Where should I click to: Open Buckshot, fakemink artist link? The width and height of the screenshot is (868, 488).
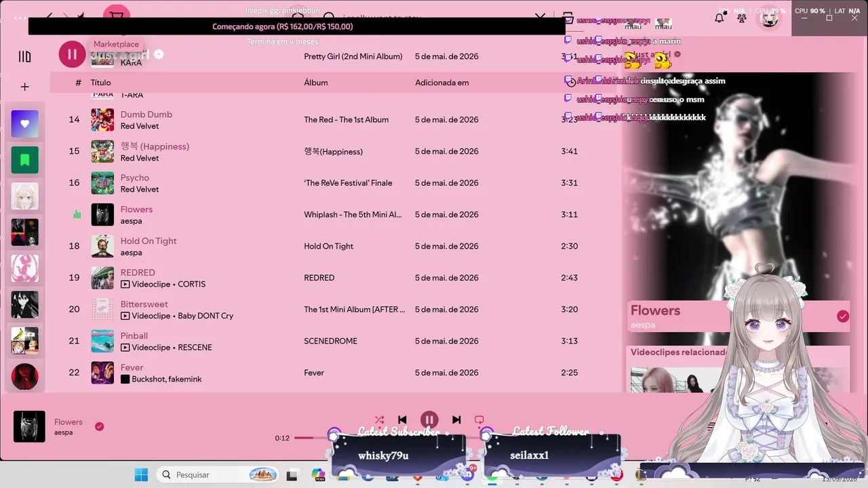coord(167,379)
